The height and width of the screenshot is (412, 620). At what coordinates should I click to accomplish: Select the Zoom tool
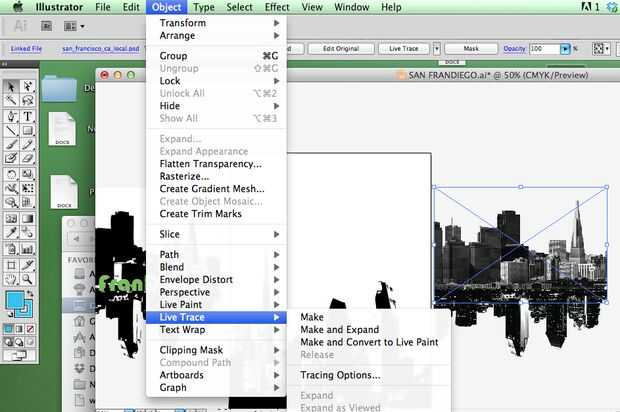point(27,279)
